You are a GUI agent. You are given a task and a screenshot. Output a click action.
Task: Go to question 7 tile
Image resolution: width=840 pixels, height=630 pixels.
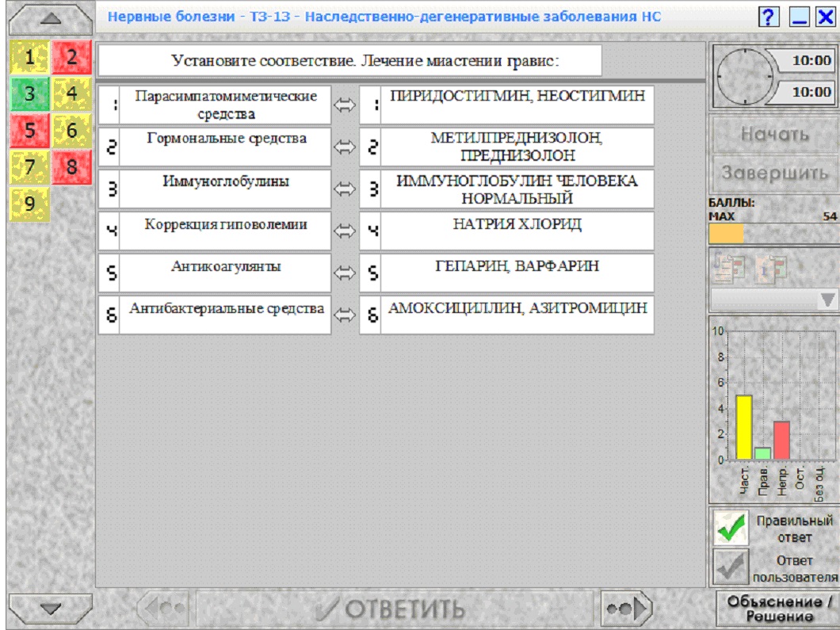point(29,167)
